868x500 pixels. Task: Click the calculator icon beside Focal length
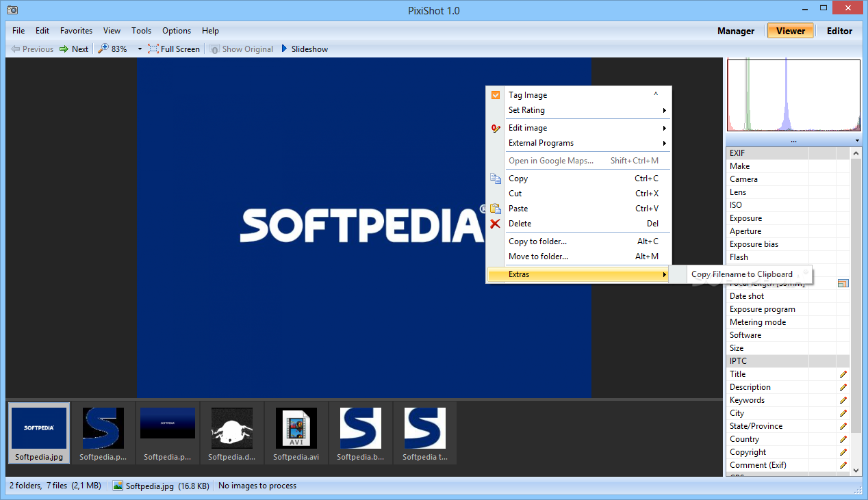coord(843,283)
